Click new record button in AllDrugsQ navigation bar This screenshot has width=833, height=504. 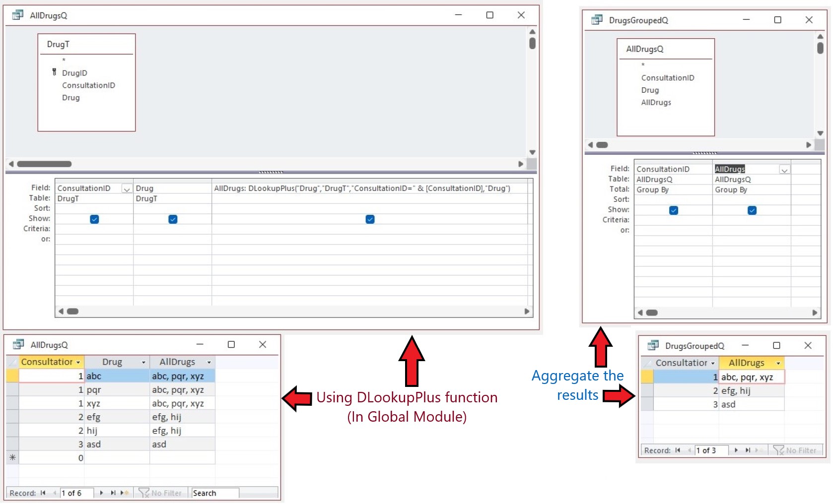tap(125, 493)
